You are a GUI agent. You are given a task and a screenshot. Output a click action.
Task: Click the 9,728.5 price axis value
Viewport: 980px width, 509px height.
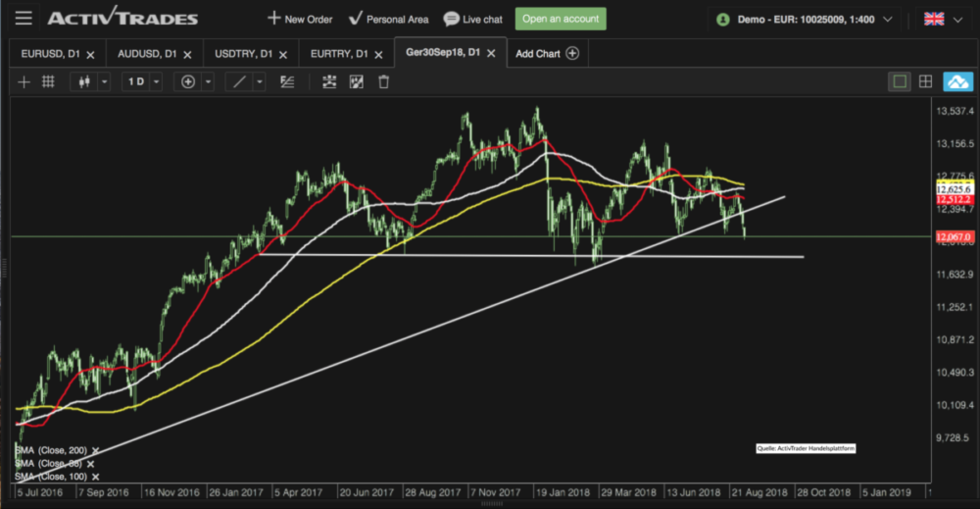pos(955,437)
